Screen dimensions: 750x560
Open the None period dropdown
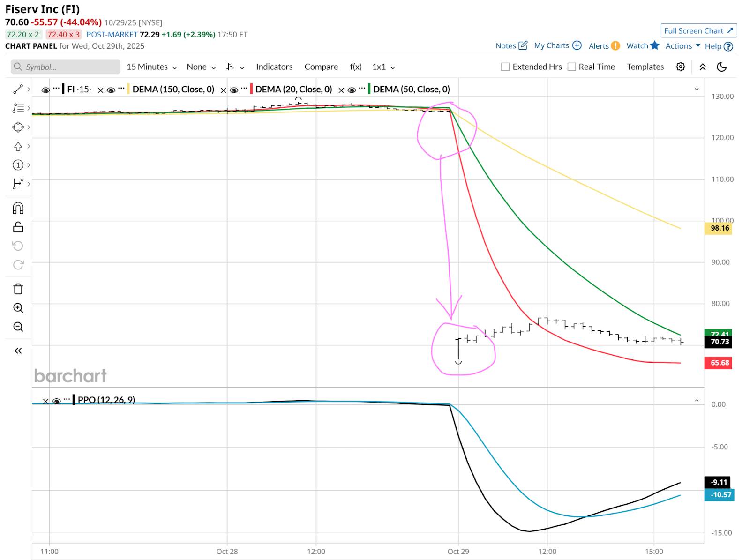tap(201, 67)
